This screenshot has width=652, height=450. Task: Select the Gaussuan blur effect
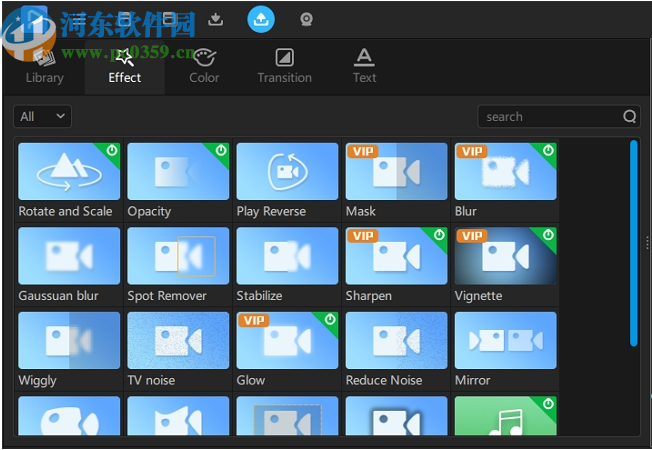pyautogui.click(x=69, y=256)
